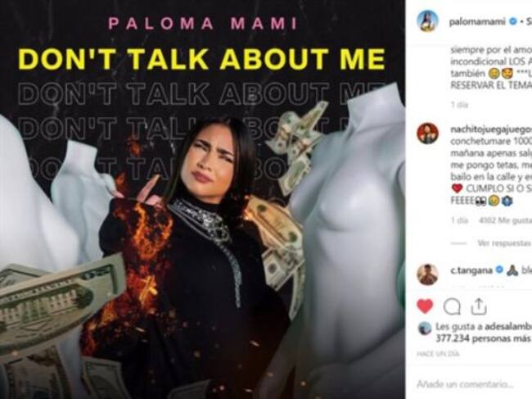Click the red heart like icon
The height and width of the screenshot is (399, 532).
425,306
